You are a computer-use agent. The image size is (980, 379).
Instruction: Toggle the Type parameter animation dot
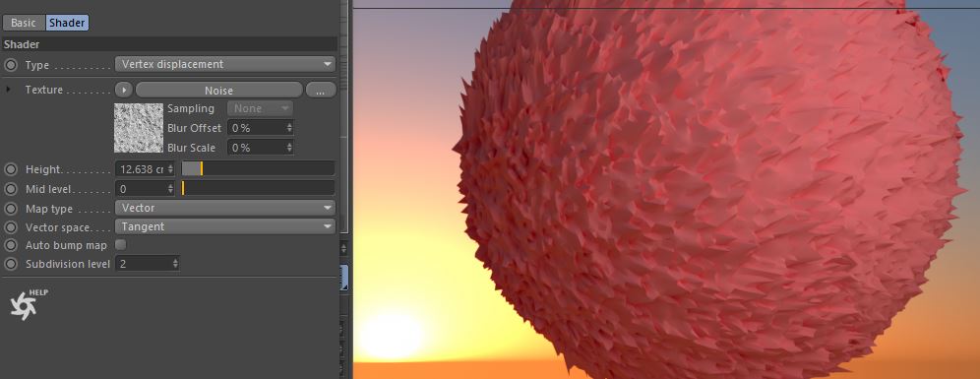pos(11,64)
